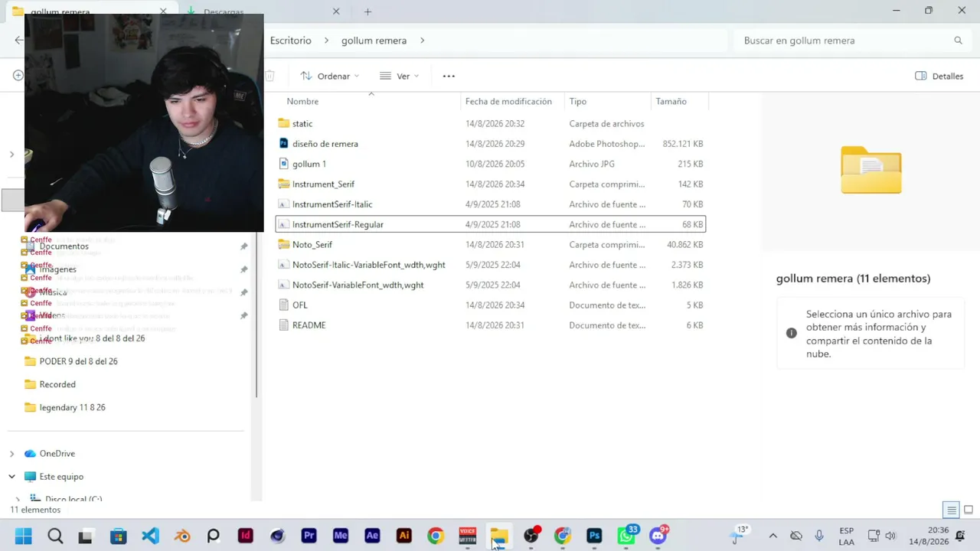Sort by the Tamaño column header
The image size is (980, 551).
pyautogui.click(x=671, y=101)
